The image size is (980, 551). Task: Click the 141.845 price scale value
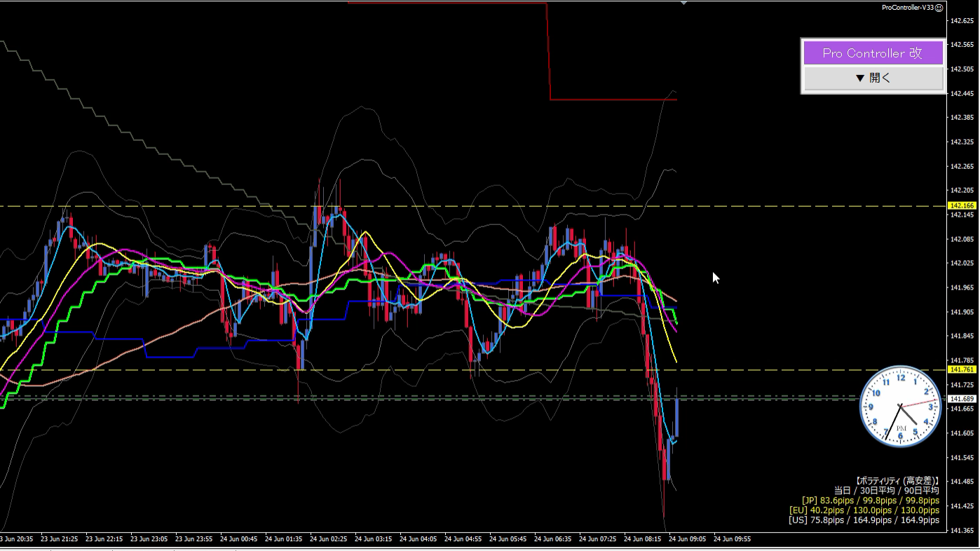pos(962,336)
